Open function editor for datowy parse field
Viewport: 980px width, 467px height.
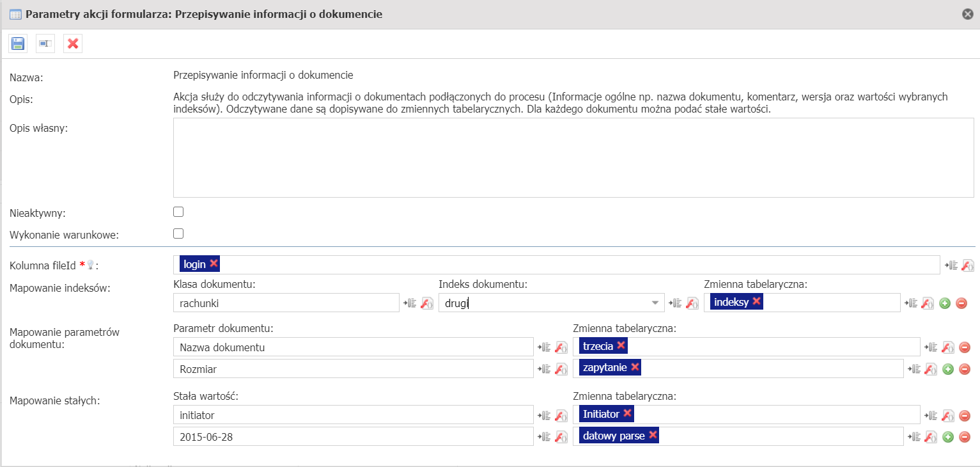[x=931, y=437]
